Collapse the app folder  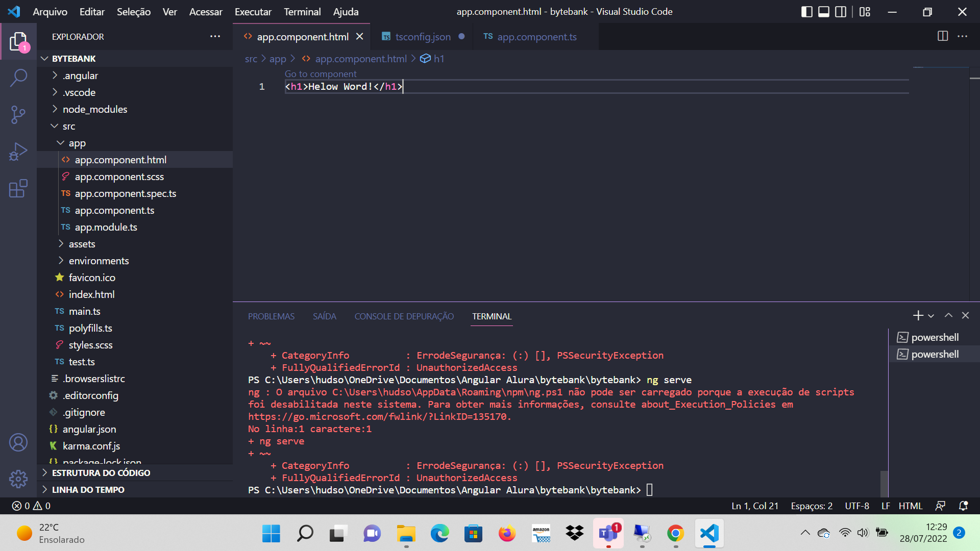(x=135, y=143)
